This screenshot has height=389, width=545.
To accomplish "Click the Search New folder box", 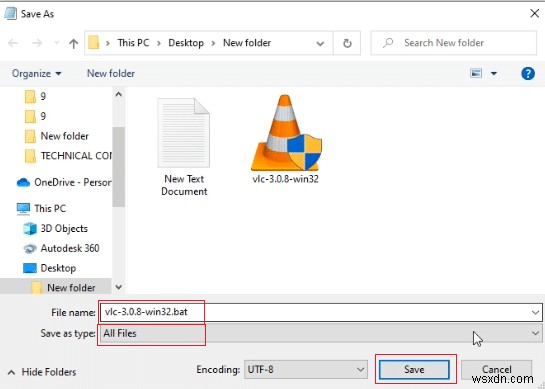I will click(454, 43).
